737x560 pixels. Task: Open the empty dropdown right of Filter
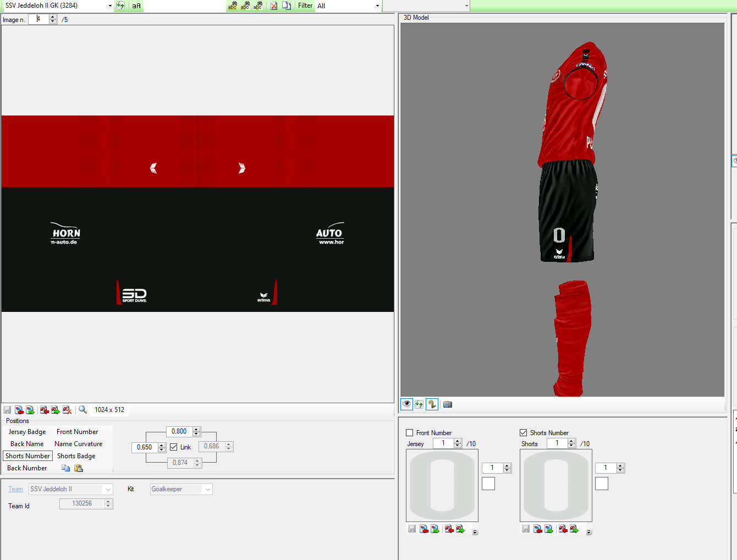(x=466, y=6)
